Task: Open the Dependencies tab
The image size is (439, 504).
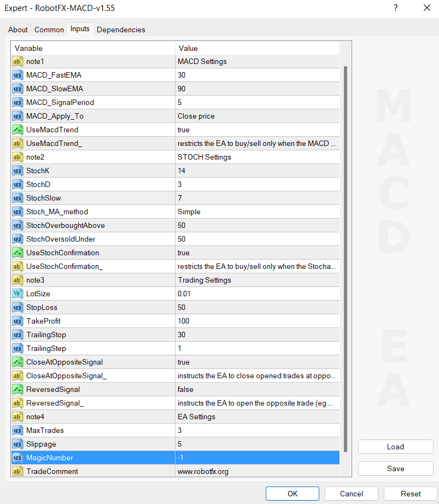Action: pyautogui.click(x=121, y=30)
